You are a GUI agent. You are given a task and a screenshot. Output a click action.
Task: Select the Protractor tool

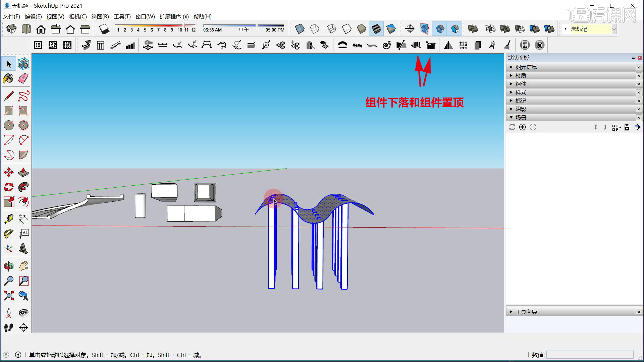pyautogui.click(x=8, y=234)
